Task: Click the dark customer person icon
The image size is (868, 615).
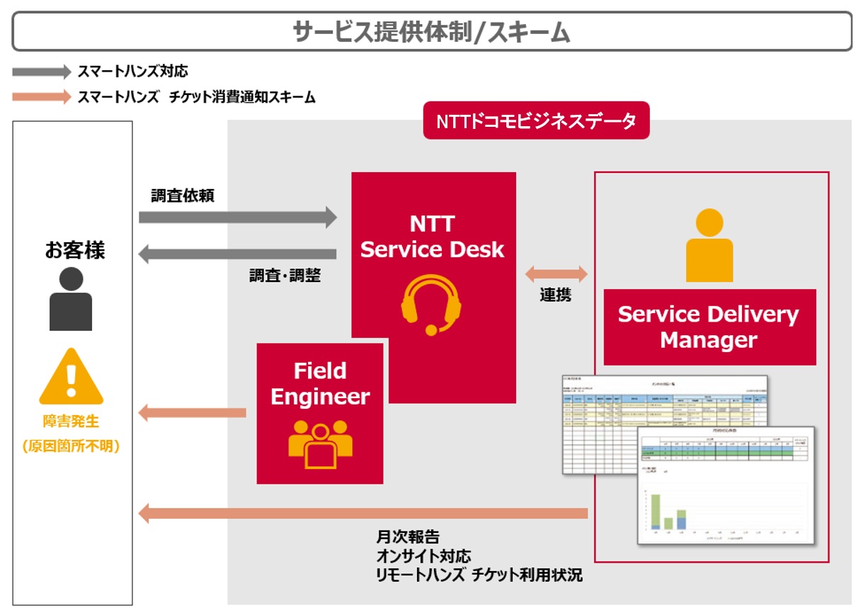Action: point(71,298)
